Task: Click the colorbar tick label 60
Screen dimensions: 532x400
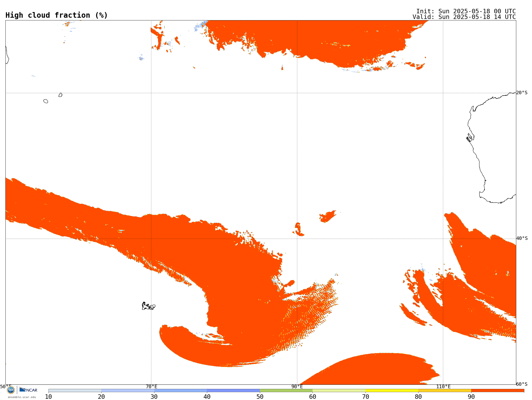Action: point(313,397)
